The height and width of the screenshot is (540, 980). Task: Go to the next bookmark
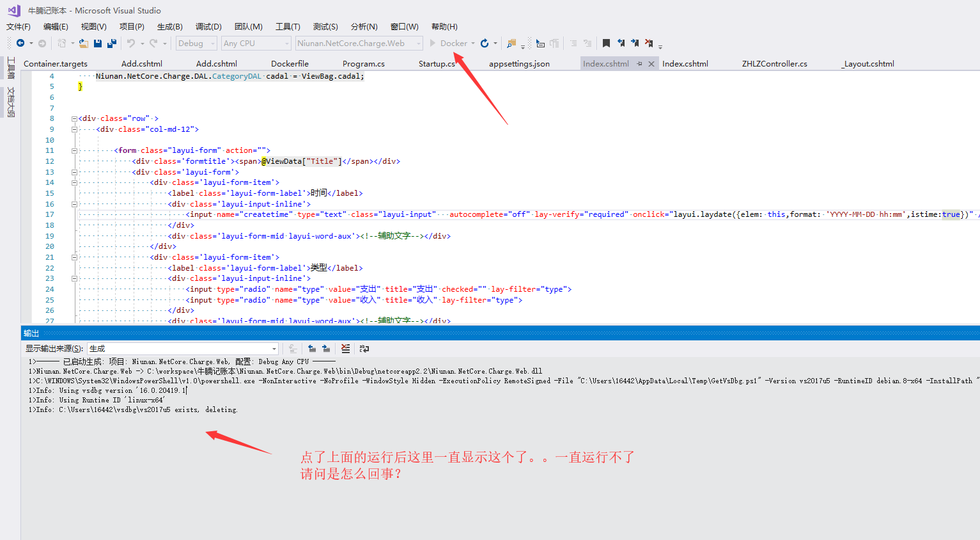(635, 43)
